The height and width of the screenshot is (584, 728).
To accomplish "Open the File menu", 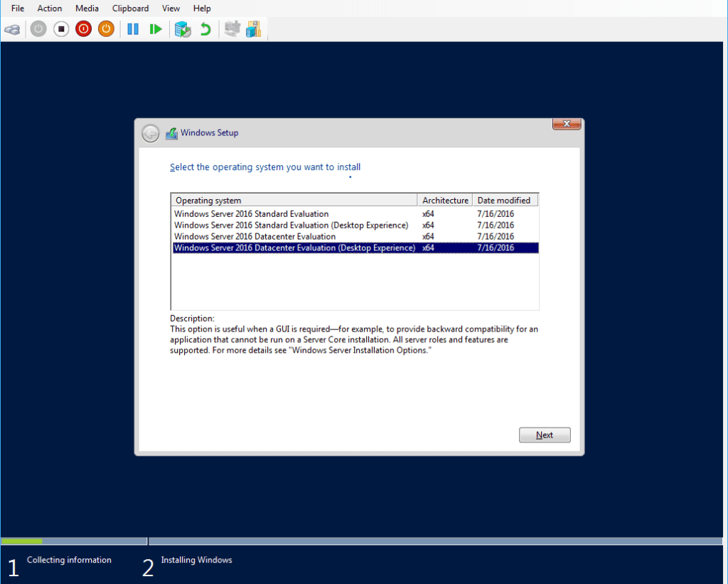I will pos(18,9).
